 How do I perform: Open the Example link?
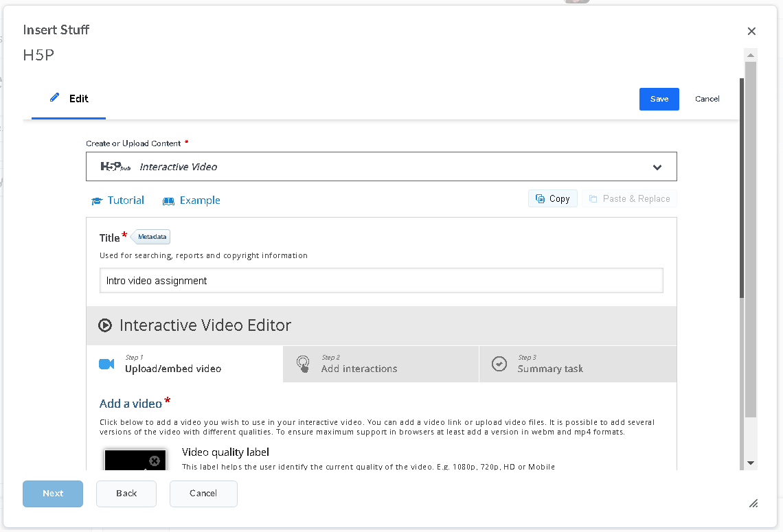(191, 200)
